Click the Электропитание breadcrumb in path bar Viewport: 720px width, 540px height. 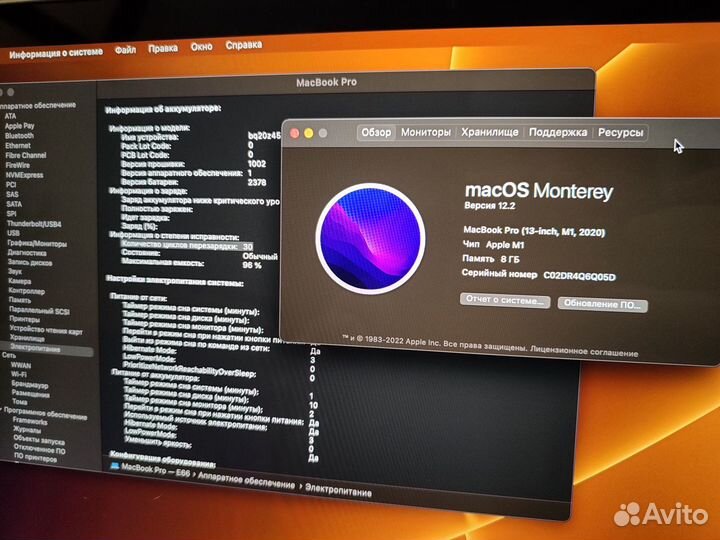(x=338, y=490)
